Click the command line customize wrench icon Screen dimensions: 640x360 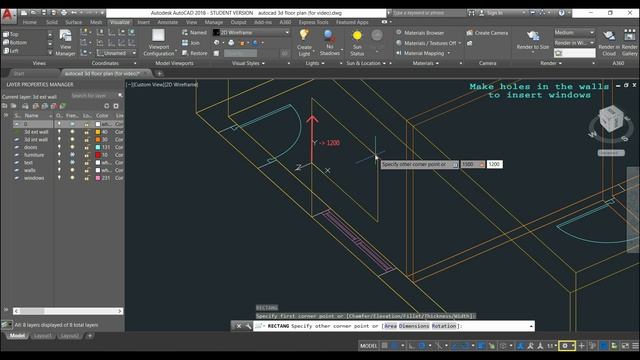pyautogui.click(x=248, y=326)
